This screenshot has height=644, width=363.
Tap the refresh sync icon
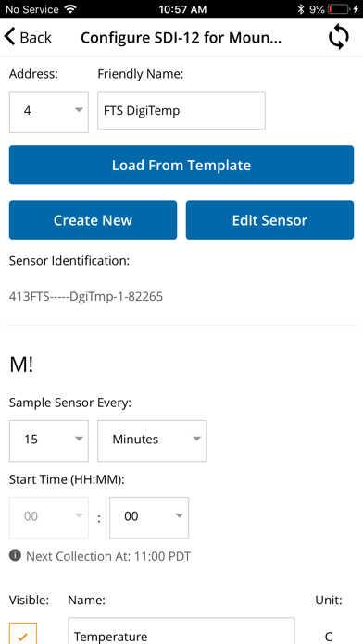339,37
